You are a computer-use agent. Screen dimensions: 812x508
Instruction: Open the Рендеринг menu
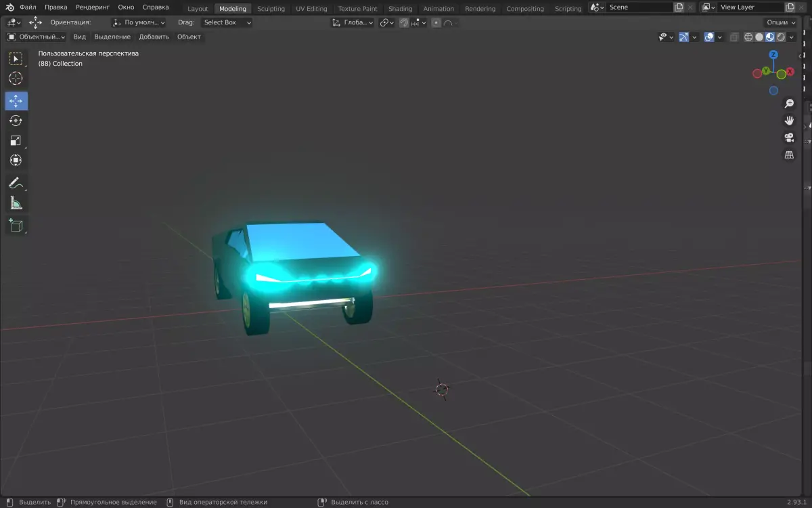pos(93,7)
